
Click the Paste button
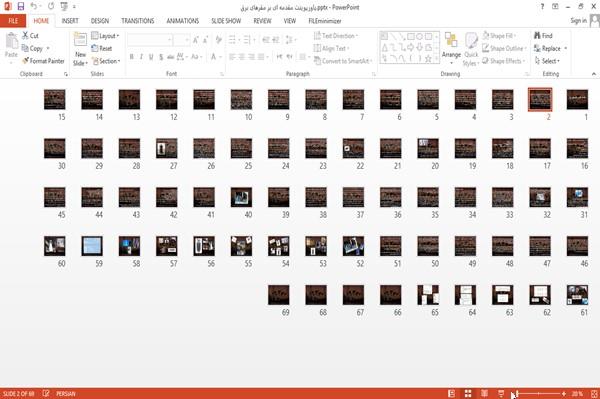11,46
